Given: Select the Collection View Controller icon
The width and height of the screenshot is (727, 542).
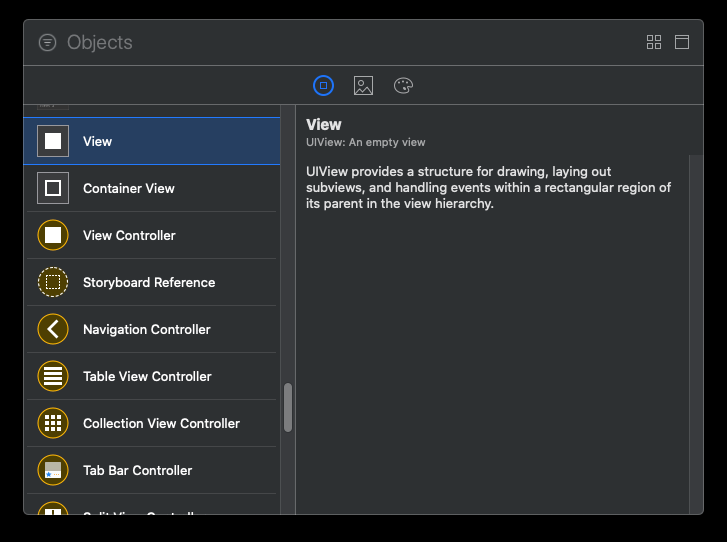Looking at the screenshot, I should (x=53, y=423).
